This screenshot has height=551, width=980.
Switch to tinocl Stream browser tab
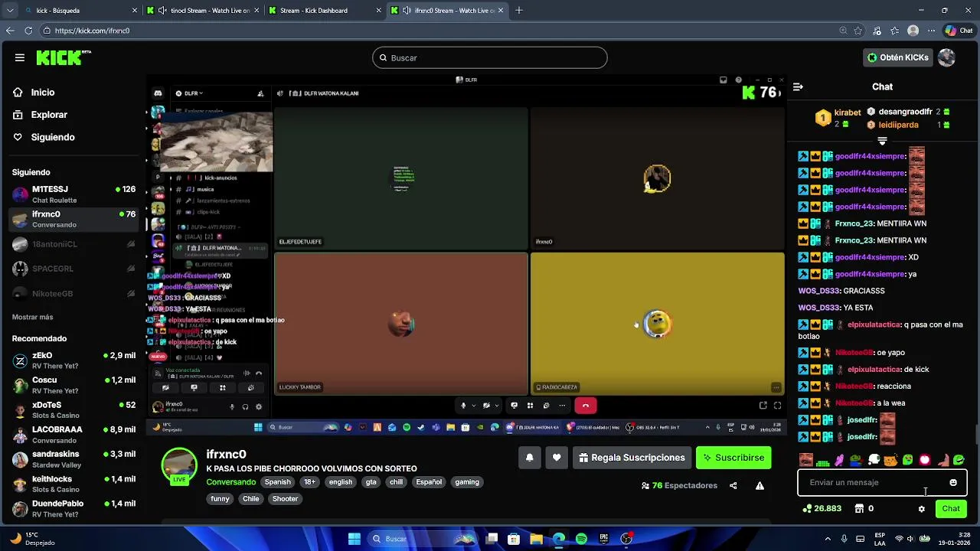(x=203, y=11)
